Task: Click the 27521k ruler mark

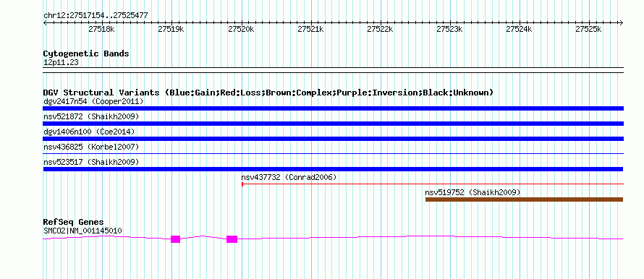Action: [310, 29]
